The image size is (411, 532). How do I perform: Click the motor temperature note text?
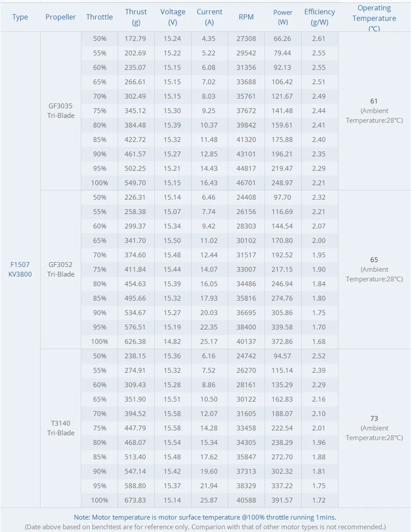tap(205, 517)
